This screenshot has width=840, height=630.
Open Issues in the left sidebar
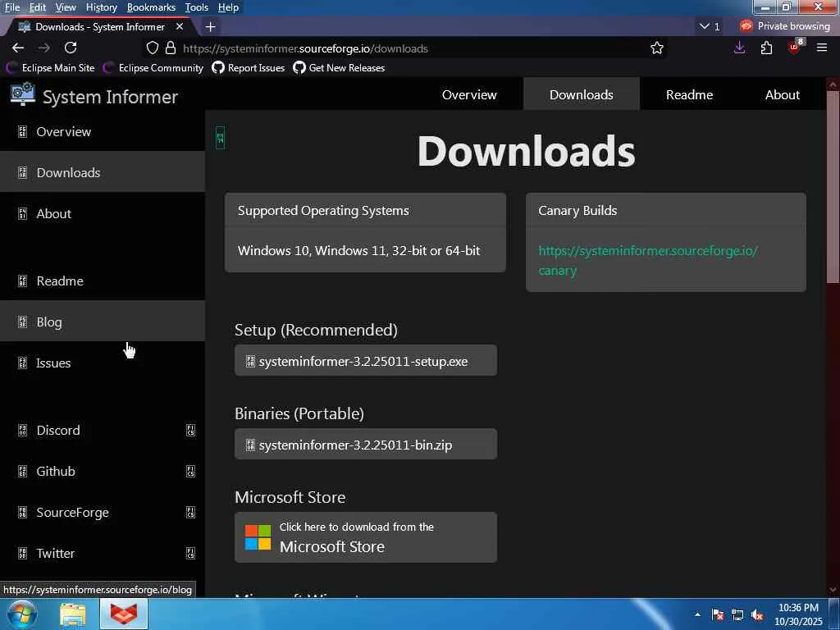pyautogui.click(x=103, y=363)
